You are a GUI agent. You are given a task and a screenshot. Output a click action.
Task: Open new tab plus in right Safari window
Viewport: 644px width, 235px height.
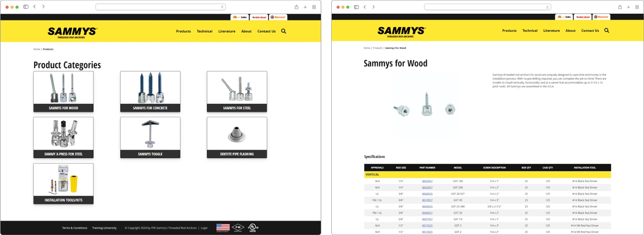pyautogui.click(x=629, y=7)
